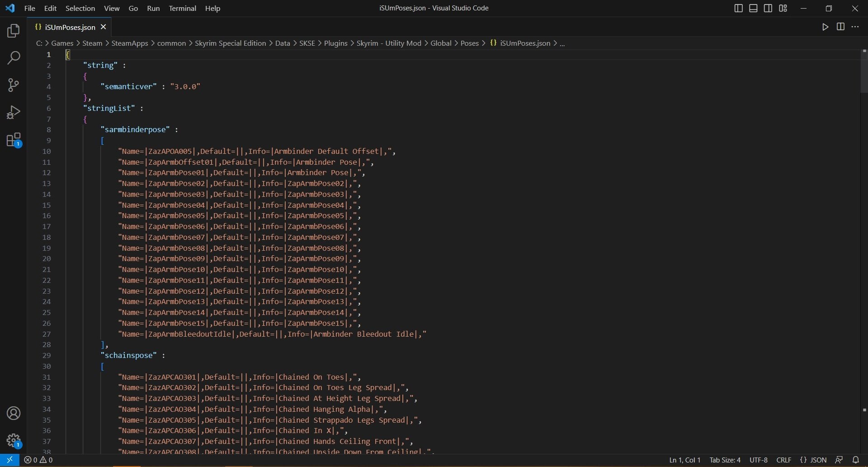Click the Run play icon in editor
868x467 pixels.
pos(825,27)
